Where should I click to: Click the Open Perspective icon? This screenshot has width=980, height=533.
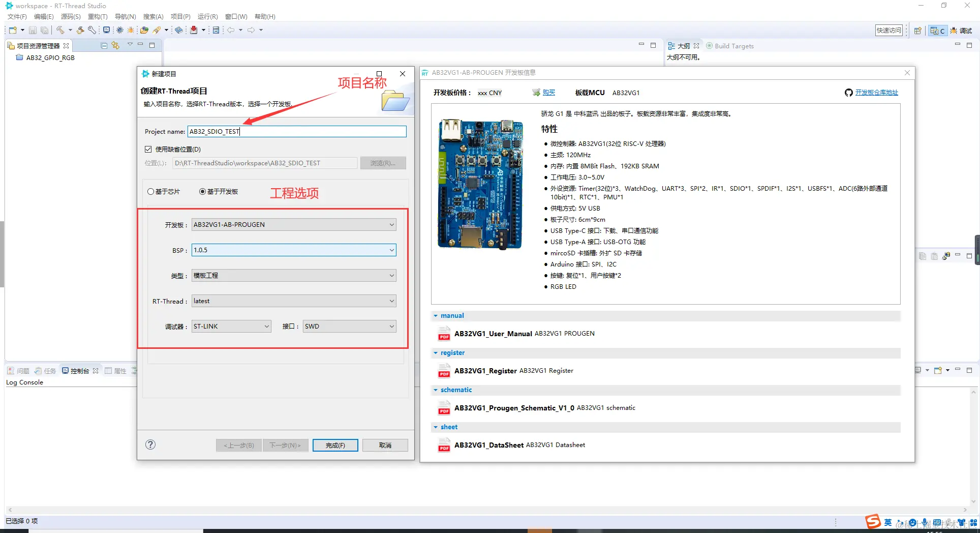917,31
